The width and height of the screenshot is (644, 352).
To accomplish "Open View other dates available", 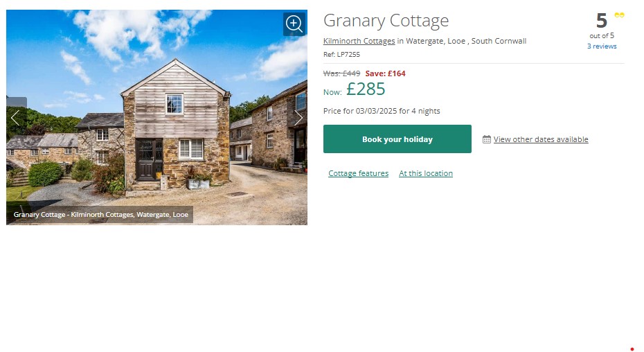I will click(x=541, y=139).
